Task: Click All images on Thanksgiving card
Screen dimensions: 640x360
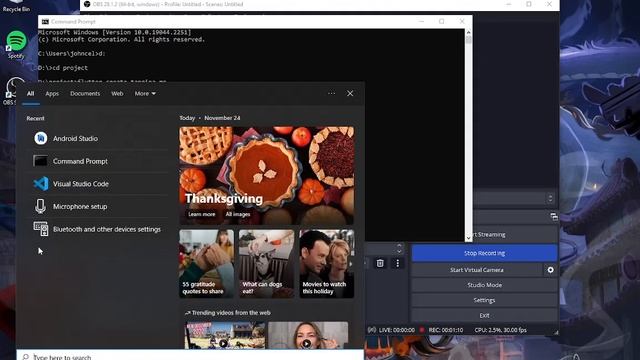Action: 238,214
